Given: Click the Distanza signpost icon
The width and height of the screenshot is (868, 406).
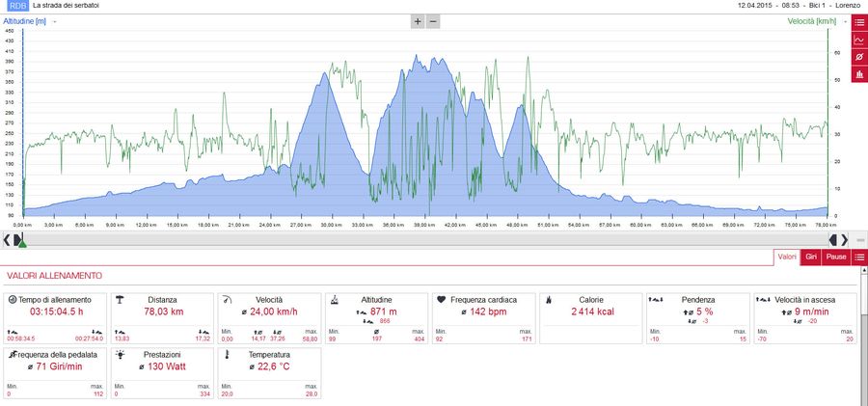Looking at the screenshot, I should pos(119,299).
